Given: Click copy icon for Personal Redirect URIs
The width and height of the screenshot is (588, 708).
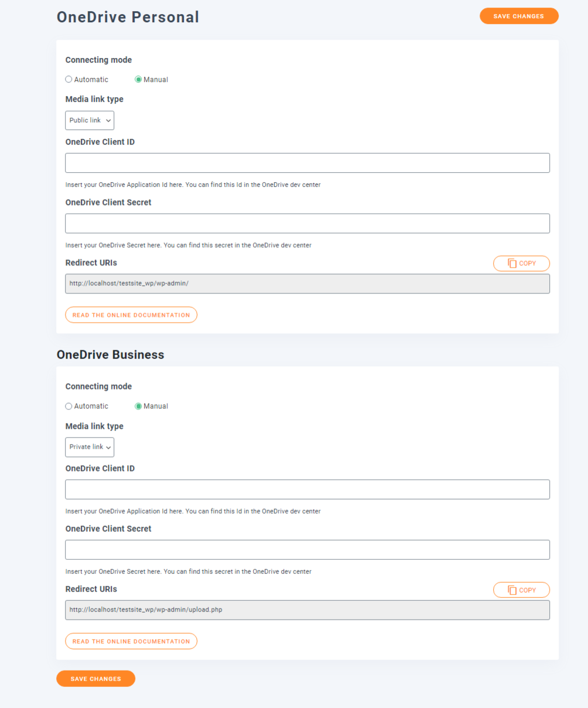Looking at the screenshot, I should (x=512, y=264).
